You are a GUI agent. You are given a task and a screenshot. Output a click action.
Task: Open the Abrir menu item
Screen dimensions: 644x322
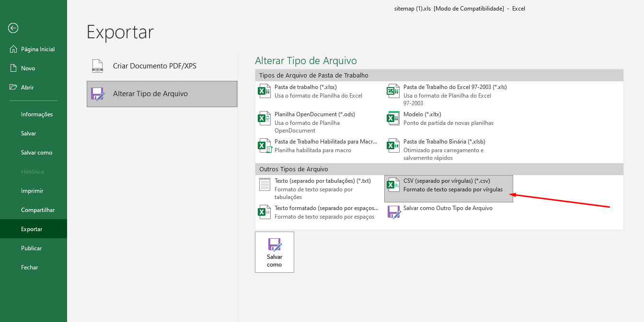coord(34,87)
